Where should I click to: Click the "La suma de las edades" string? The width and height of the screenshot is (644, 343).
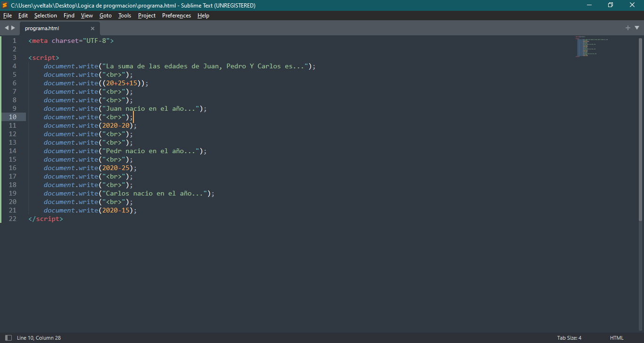pyautogui.click(x=205, y=66)
